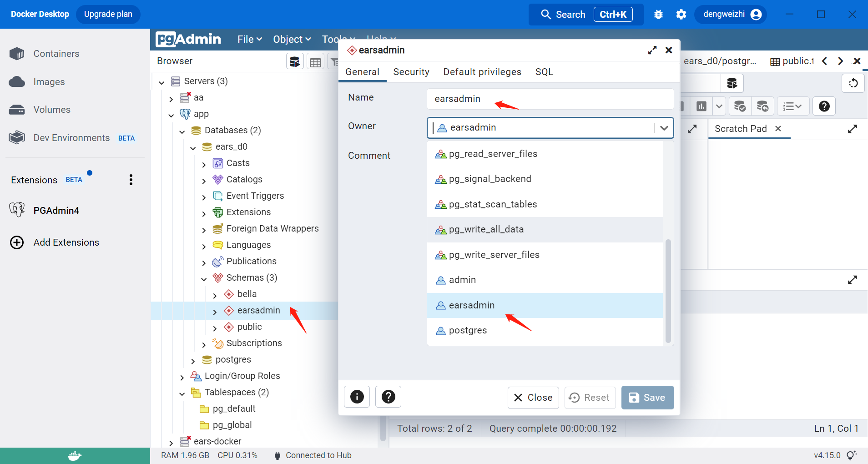868x464 pixels.
Task: Switch to the SQL tab
Action: pos(544,72)
